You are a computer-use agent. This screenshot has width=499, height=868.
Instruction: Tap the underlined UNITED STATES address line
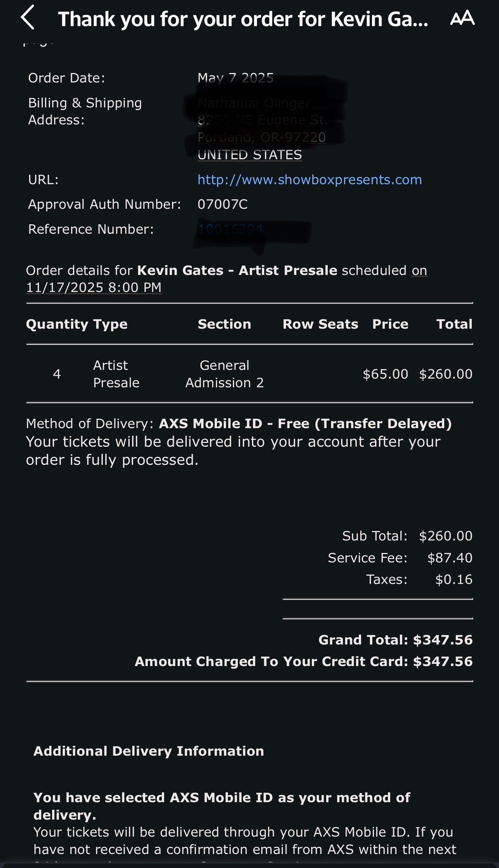(x=249, y=155)
